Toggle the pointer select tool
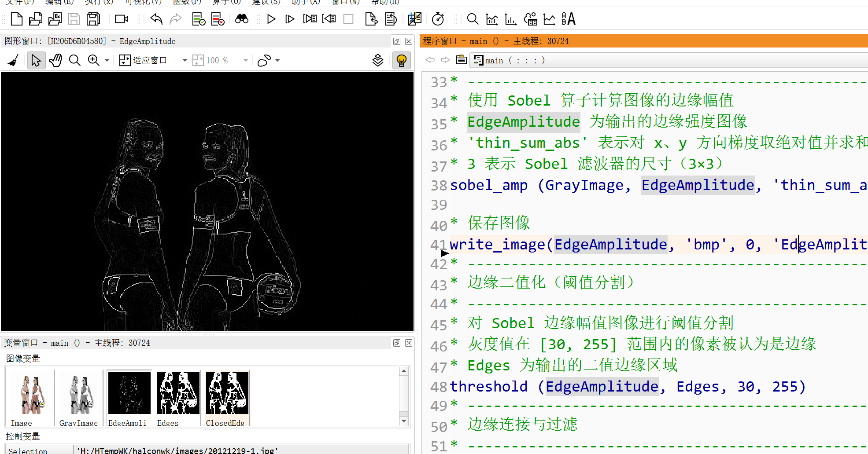The width and height of the screenshot is (868, 454). point(36,60)
